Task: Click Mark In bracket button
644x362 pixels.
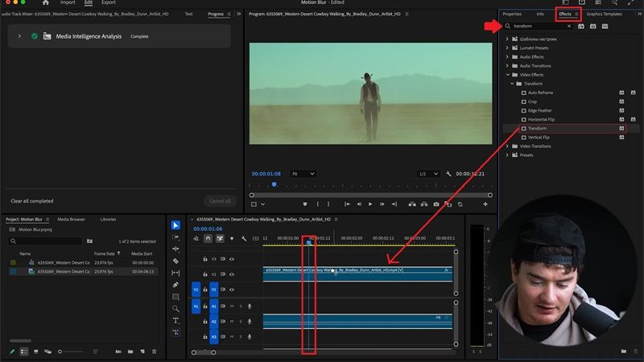Action: [317, 204]
